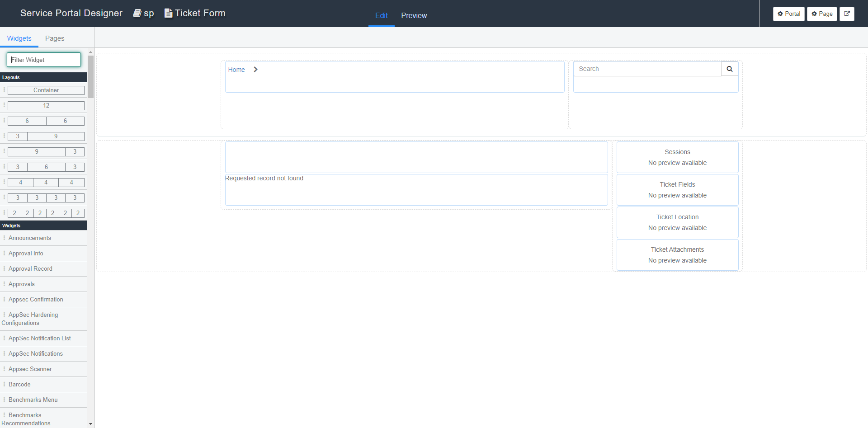Click the Ticket Form page title
This screenshot has height=428, width=868.
(x=200, y=13)
